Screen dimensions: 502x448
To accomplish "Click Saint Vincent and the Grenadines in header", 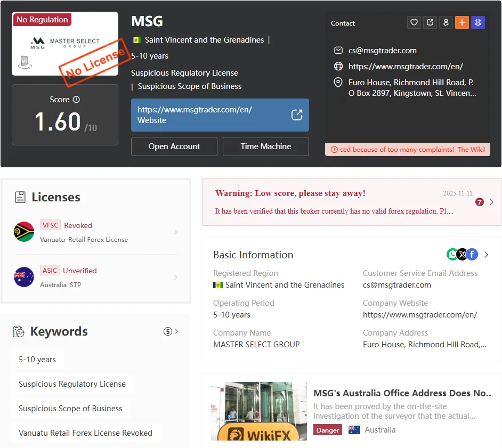I will tap(204, 40).
